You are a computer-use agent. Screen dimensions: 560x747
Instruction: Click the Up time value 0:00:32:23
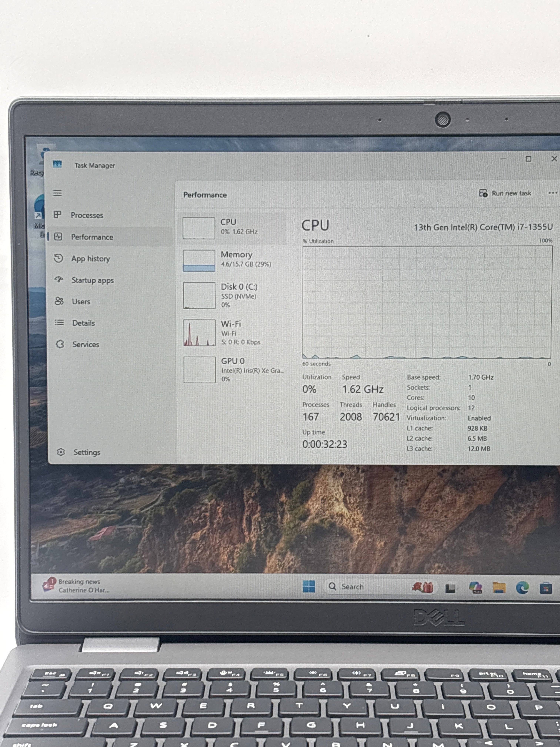[x=325, y=444]
